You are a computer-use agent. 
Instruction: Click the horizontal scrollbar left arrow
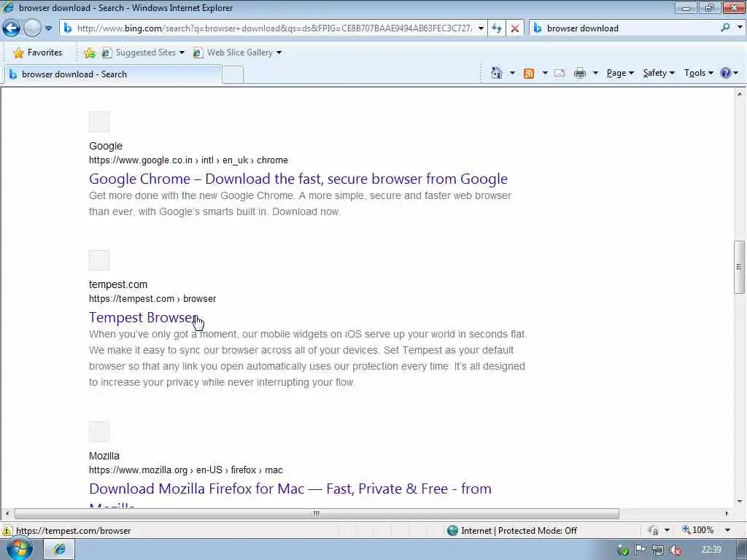click(7, 513)
